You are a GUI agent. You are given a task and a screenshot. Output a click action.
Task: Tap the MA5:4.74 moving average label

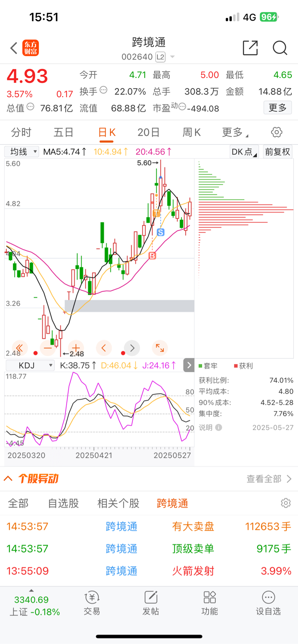tap(64, 152)
